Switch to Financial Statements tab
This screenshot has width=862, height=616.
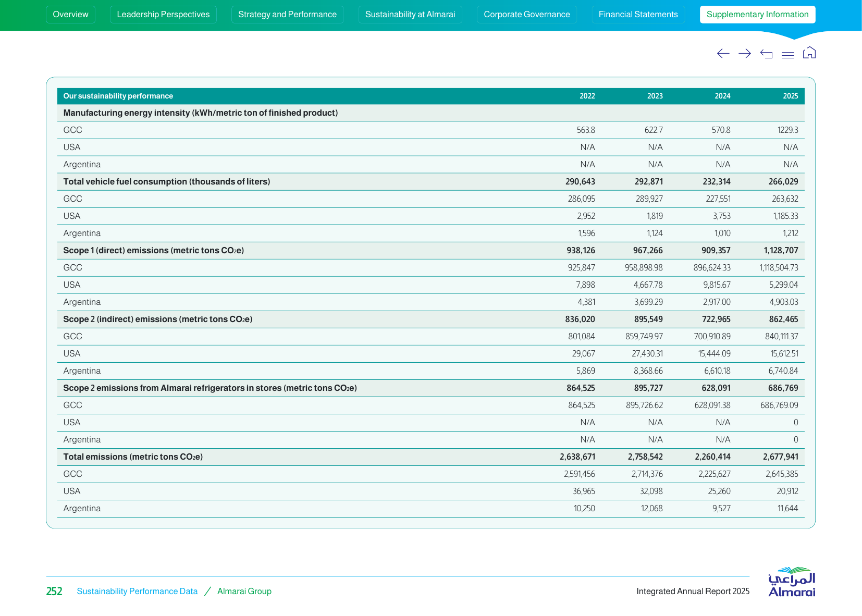pyautogui.click(x=638, y=15)
